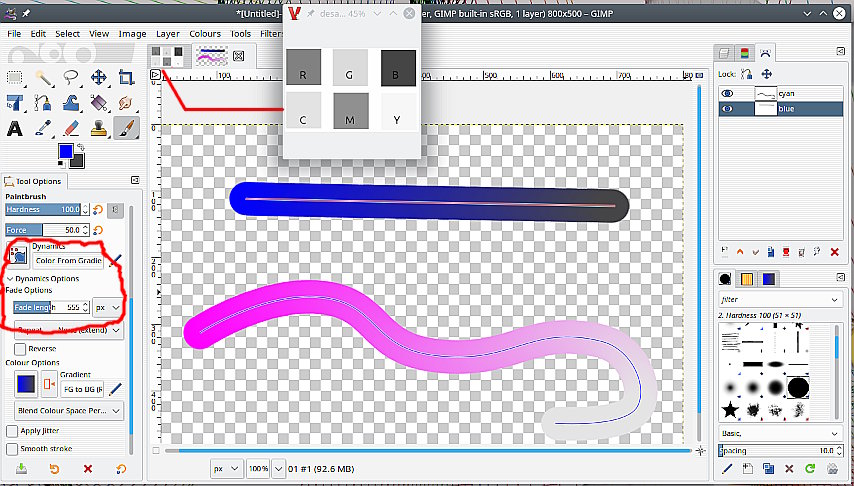854x486 pixels.
Task: Edit the Color From Gradient dynamics
Action: pyautogui.click(x=115, y=261)
